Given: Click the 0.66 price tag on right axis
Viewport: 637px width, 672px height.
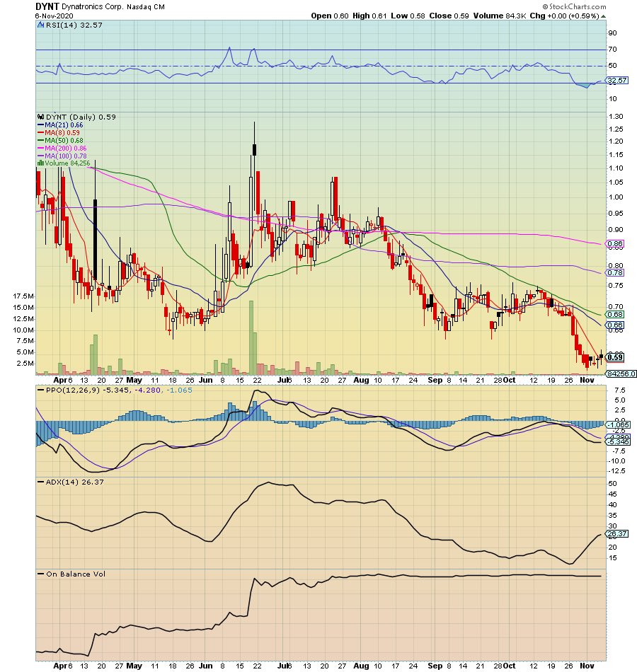Looking at the screenshot, I should pos(615,325).
